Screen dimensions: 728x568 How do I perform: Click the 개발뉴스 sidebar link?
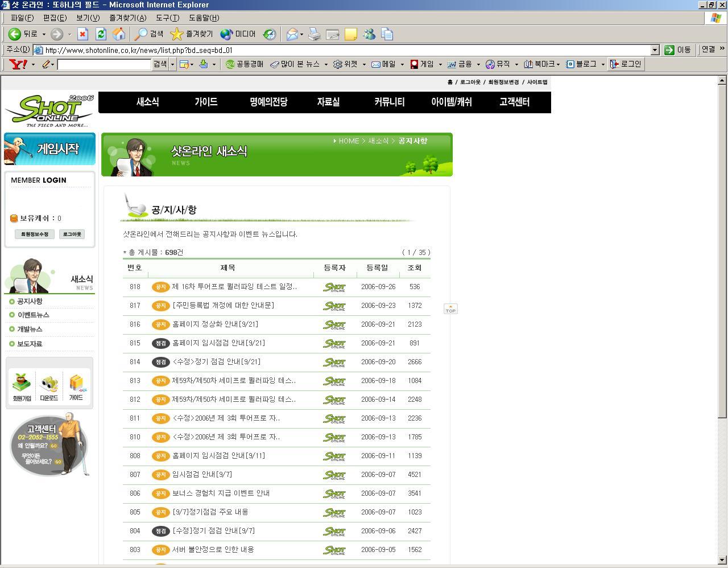pos(30,330)
